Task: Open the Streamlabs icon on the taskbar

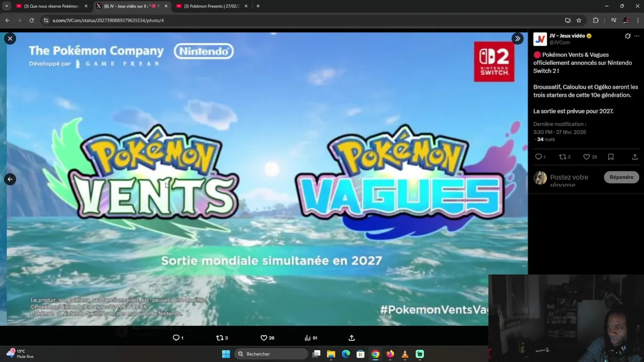Action: [x=420, y=354]
